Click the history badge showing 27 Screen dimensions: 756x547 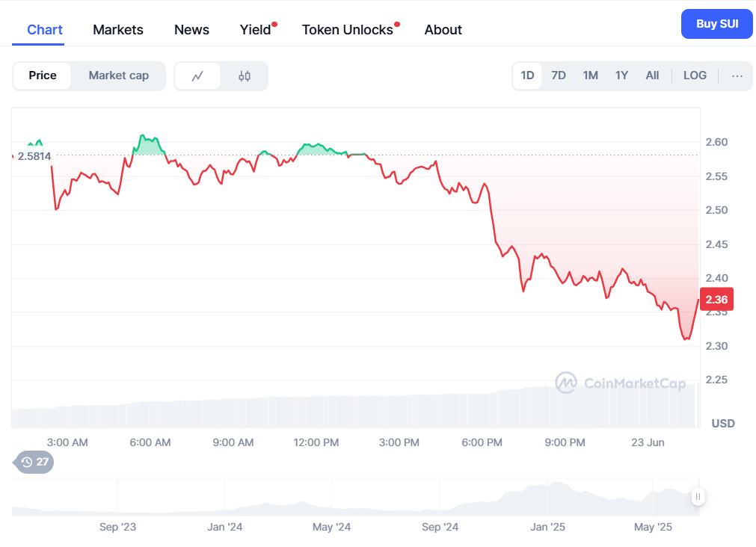point(34,462)
